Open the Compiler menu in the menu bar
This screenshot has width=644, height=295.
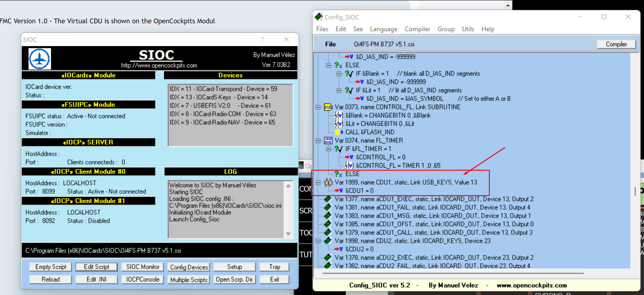coord(417,29)
